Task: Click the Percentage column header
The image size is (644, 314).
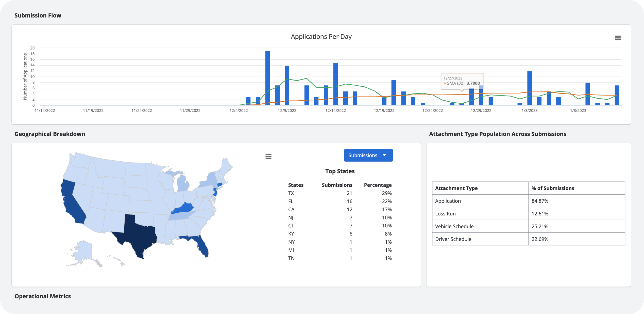Action: (x=378, y=185)
